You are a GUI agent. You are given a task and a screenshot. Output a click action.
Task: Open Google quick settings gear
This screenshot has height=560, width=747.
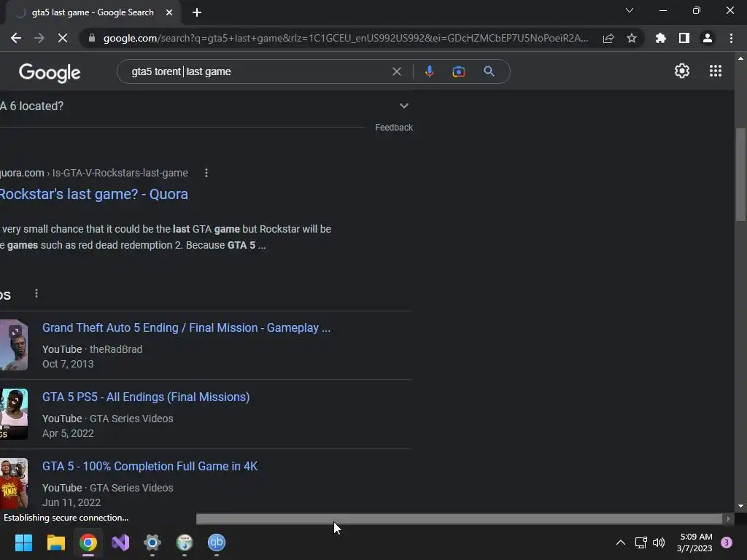coord(682,71)
